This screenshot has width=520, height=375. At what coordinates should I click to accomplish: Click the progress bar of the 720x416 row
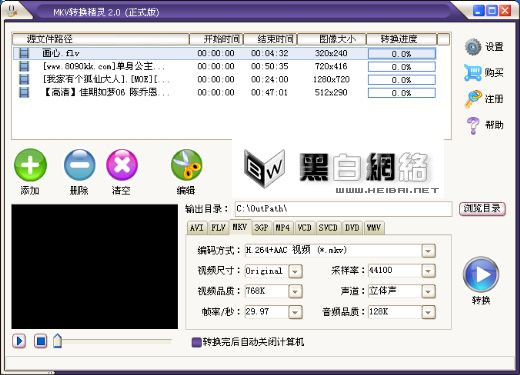click(402, 67)
